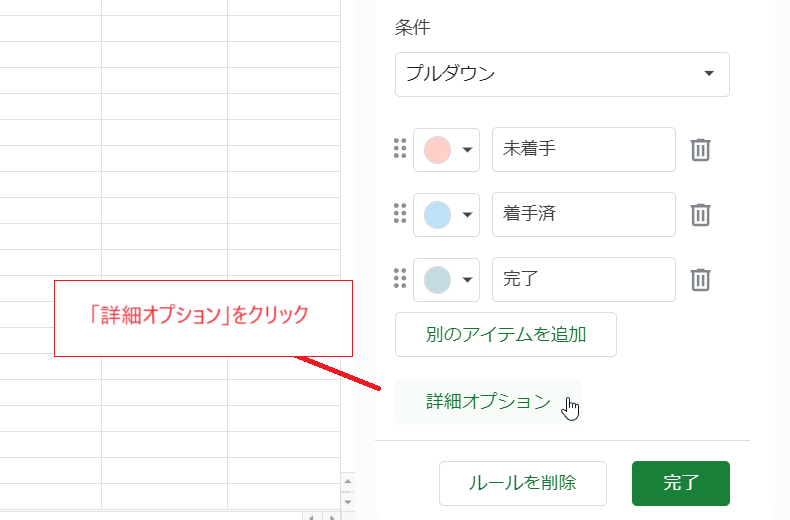
Task: Click the pink color swatch for 未着手
Action: [437, 150]
